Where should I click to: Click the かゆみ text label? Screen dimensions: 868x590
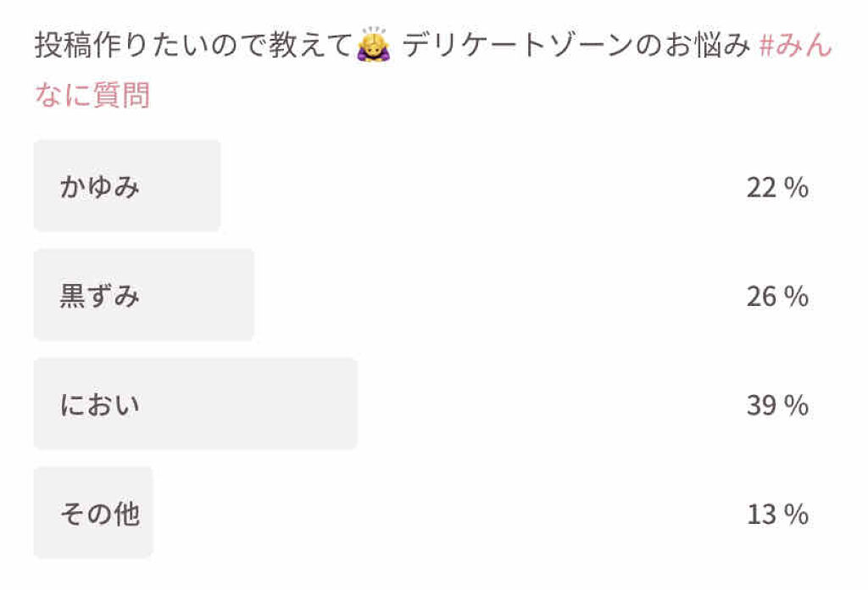point(100,186)
